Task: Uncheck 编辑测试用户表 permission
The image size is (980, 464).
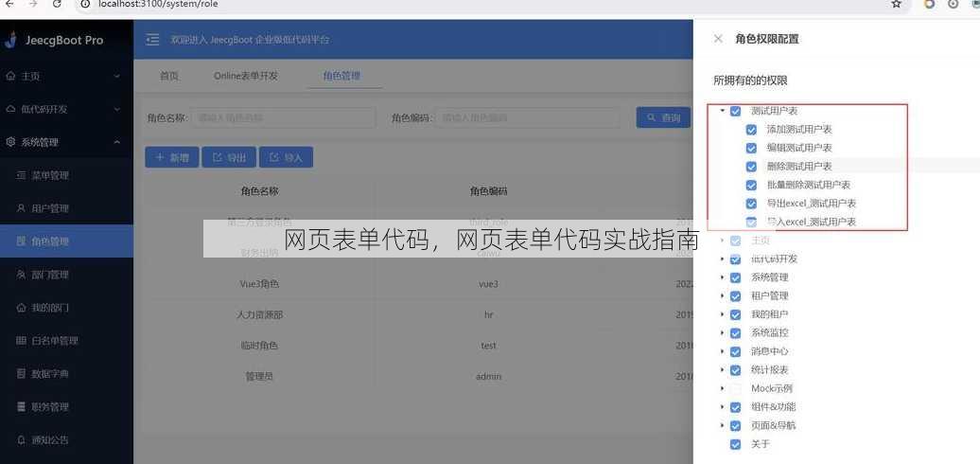Action: [752, 149]
